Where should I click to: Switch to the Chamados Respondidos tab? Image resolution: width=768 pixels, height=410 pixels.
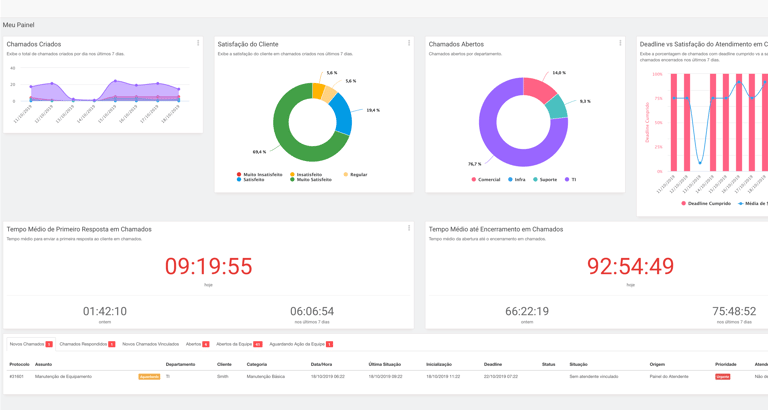click(87, 344)
